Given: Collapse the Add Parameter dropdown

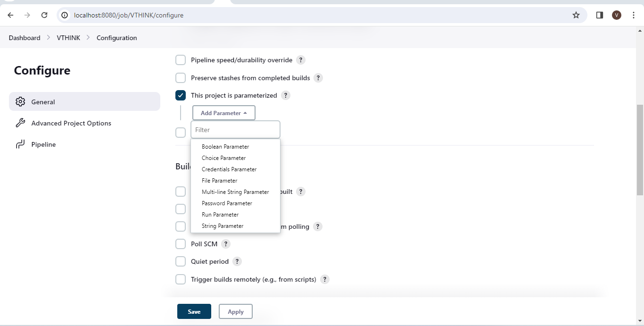Looking at the screenshot, I should (224, 113).
